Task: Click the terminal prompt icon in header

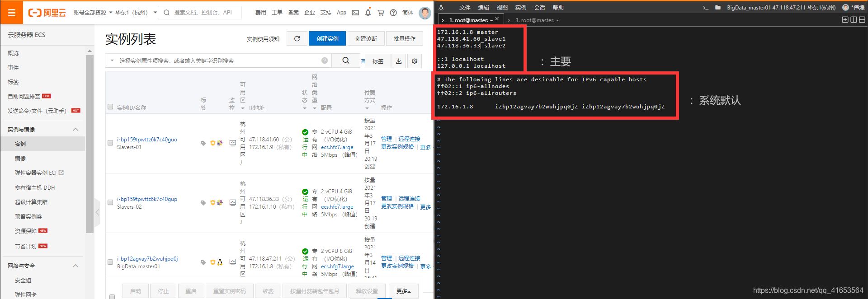Action: tap(706, 7)
